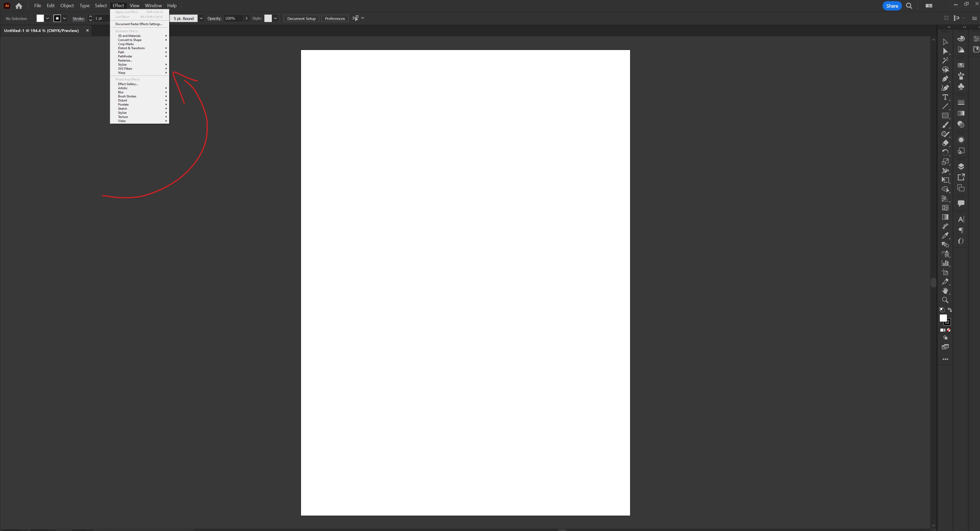Select the Paintbrush tool
This screenshot has width=980, height=531.
coord(946,125)
